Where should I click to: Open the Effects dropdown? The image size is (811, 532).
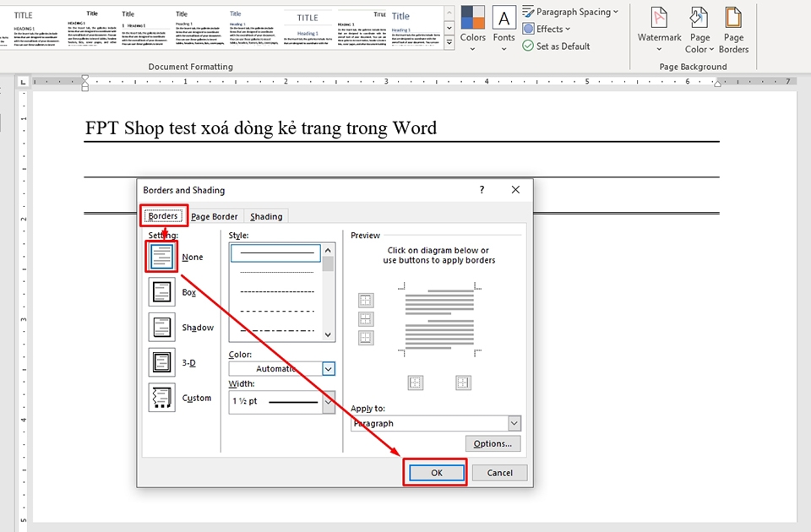547,29
